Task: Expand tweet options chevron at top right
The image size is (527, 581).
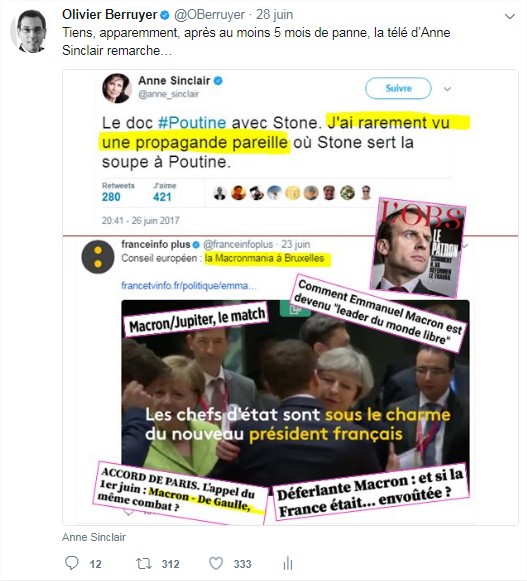Action: 510,16
